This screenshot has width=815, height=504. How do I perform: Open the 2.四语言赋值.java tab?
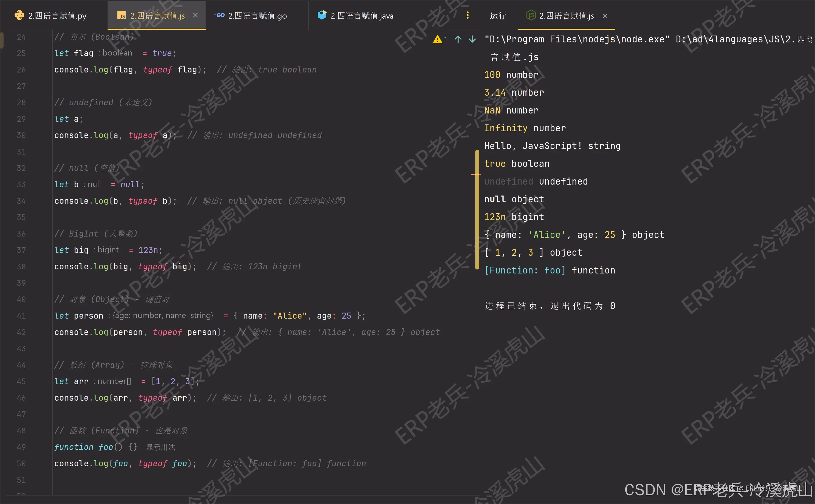coord(362,15)
